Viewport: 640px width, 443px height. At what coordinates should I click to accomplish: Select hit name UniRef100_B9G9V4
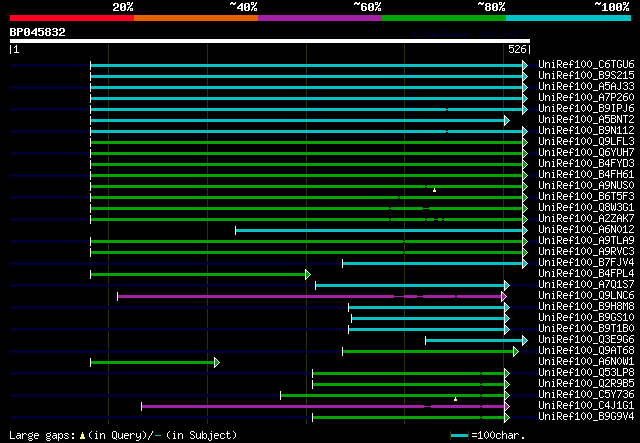pyautogui.click(x=586, y=417)
